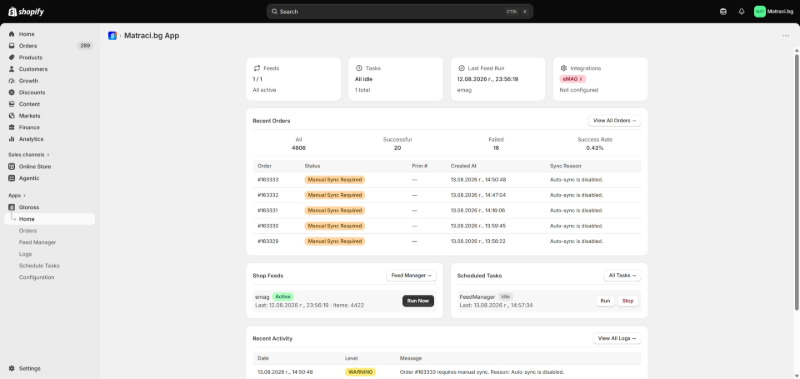
Task: Expand the Sales channels section
Action: pos(29,155)
